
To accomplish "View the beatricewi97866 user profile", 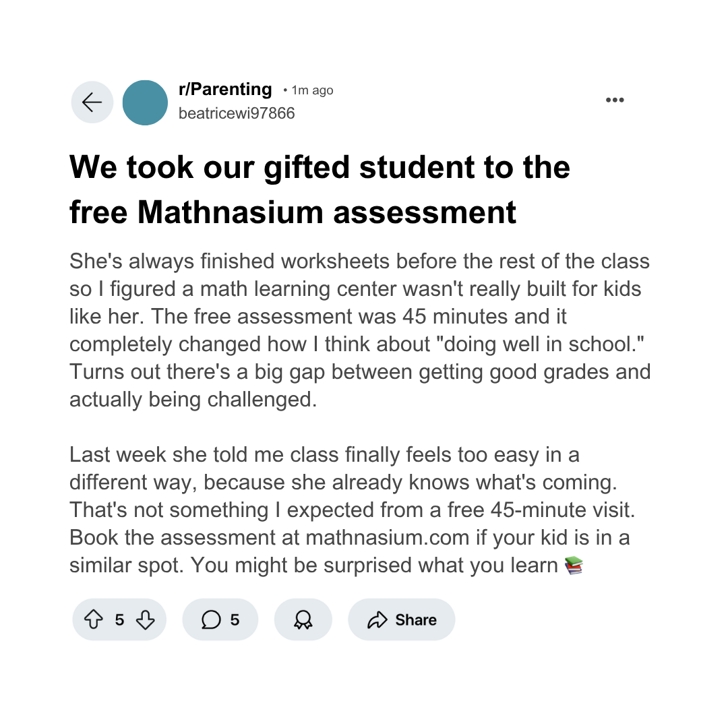I will coord(237,113).
